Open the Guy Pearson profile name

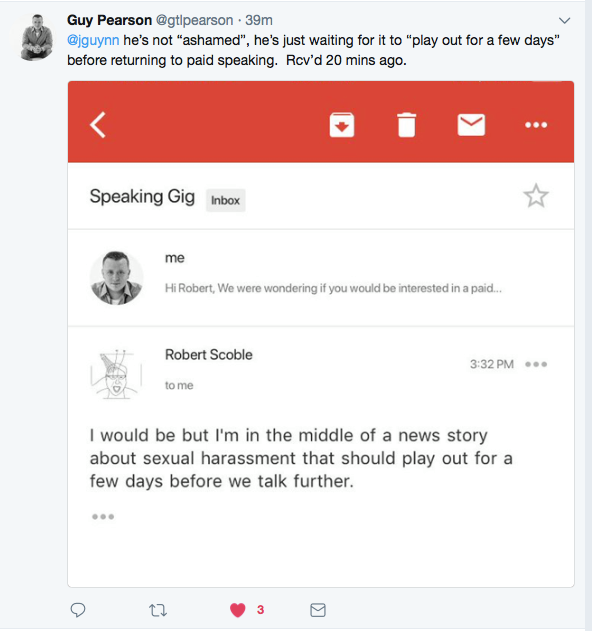pyautogui.click(x=109, y=20)
